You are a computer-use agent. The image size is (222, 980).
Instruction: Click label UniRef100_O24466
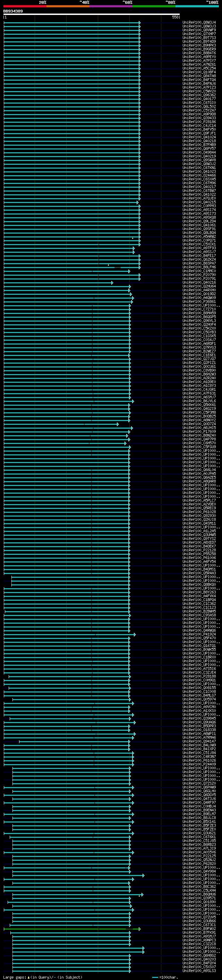pyautogui.click(x=199, y=175)
